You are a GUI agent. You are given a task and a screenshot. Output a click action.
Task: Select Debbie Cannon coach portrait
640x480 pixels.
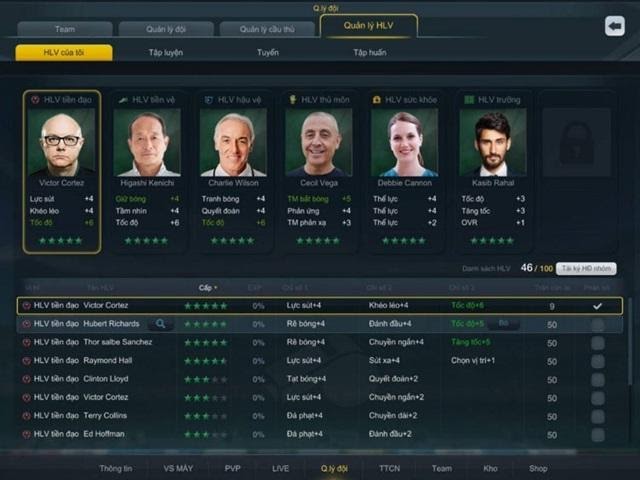405,142
